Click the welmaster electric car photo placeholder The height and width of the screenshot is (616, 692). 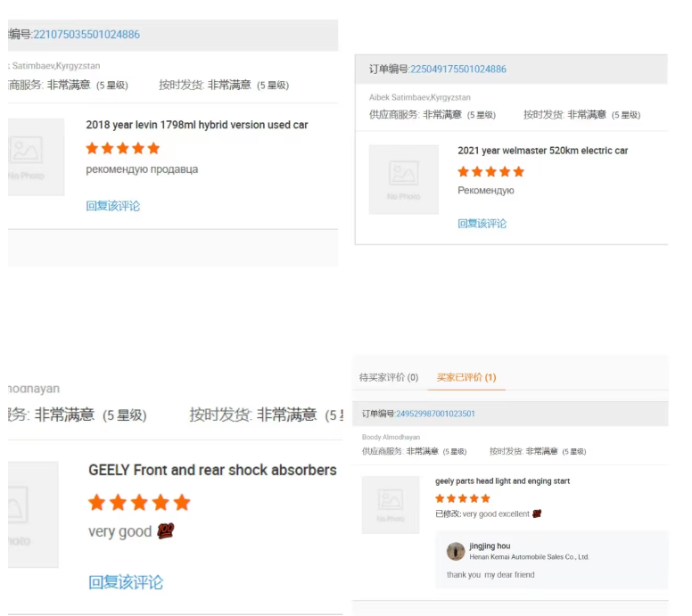(404, 179)
